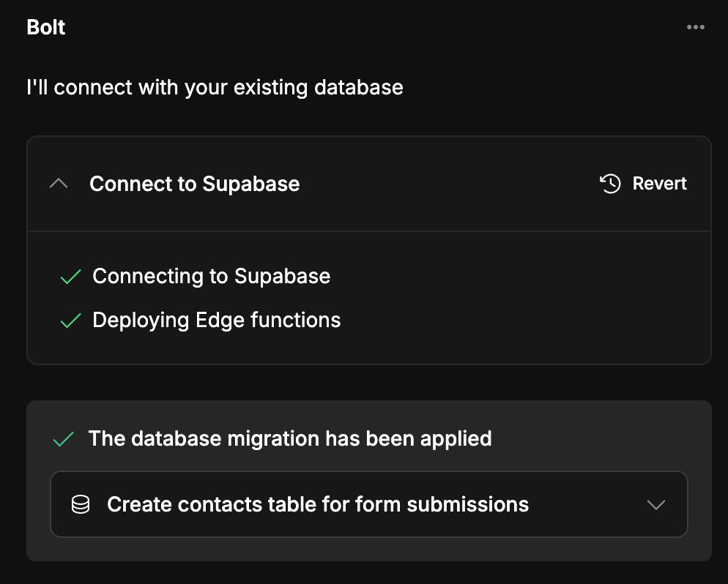Click the "I'll connect with your existing database" message

215,88
